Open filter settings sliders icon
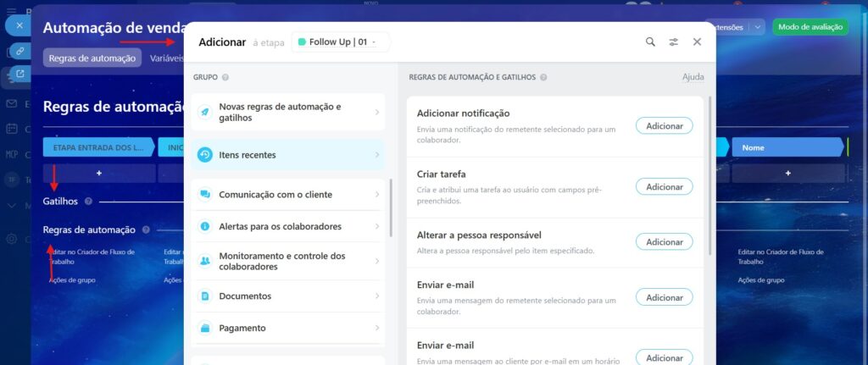 674,42
